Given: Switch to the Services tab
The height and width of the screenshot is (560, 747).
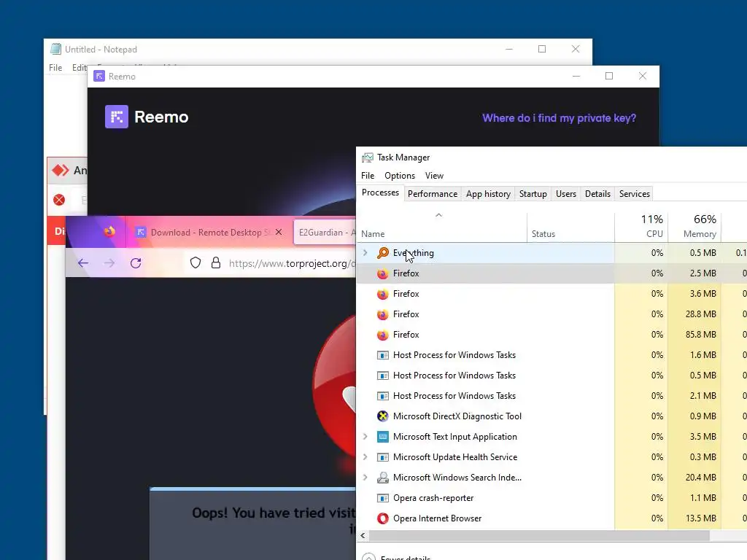Looking at the screenshot, I should [x=635, y=194].
